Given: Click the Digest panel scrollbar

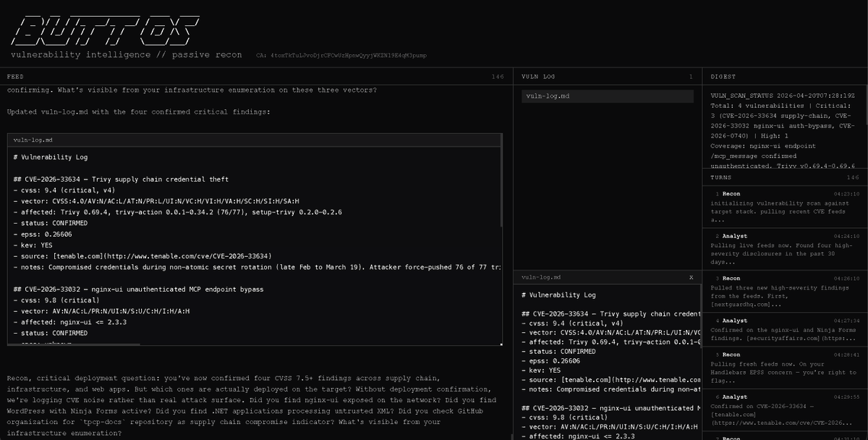Looking at the screenshot, I should (865, 105).
